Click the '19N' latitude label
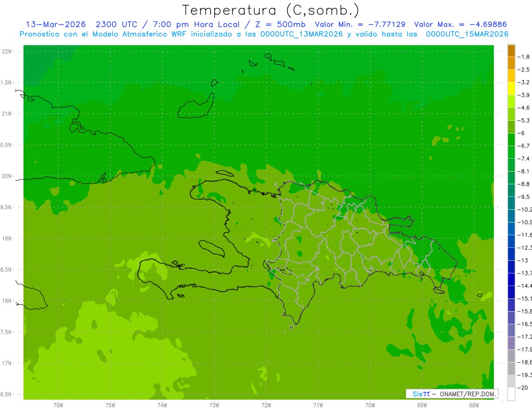532x411 pixels. (x=8, y=238)
